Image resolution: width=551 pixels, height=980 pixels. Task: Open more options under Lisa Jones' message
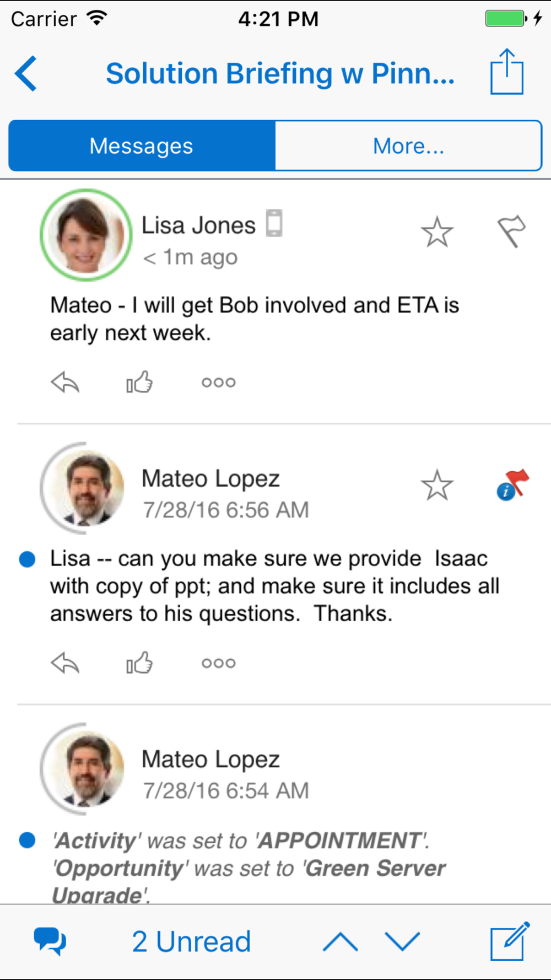click(218, 382)
